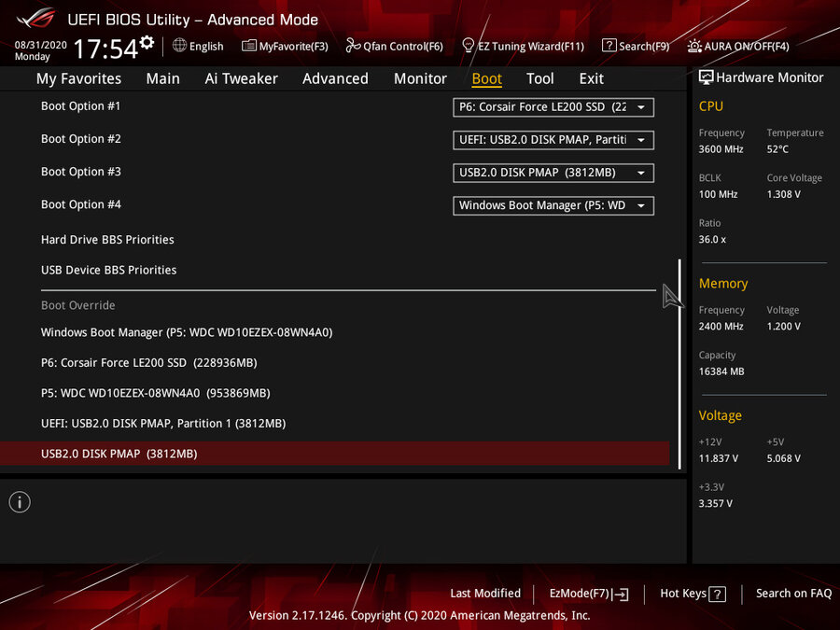Viewport: 840px width, 630px height.
Task: Open the Ai Tweaker tab
Action: (241, 78)
